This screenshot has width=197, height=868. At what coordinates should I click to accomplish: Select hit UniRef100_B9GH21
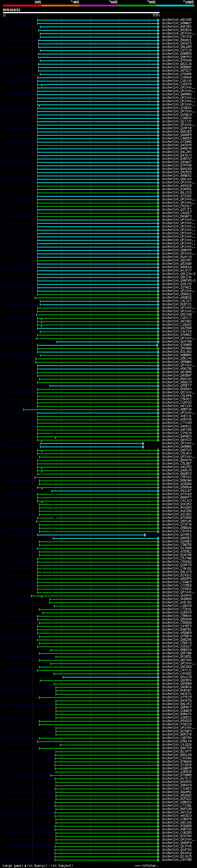(176, 40)
